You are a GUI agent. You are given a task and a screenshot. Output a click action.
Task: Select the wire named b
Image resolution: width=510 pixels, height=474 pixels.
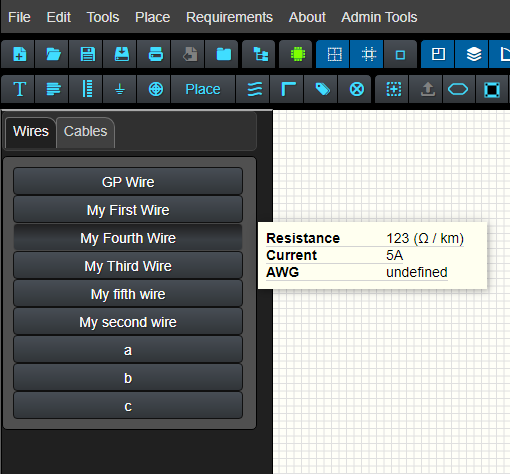click(x=128, y=377)
